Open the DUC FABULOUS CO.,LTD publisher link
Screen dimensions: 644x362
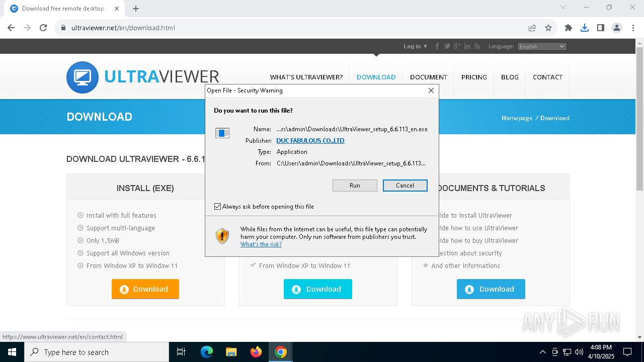[310, 141]
